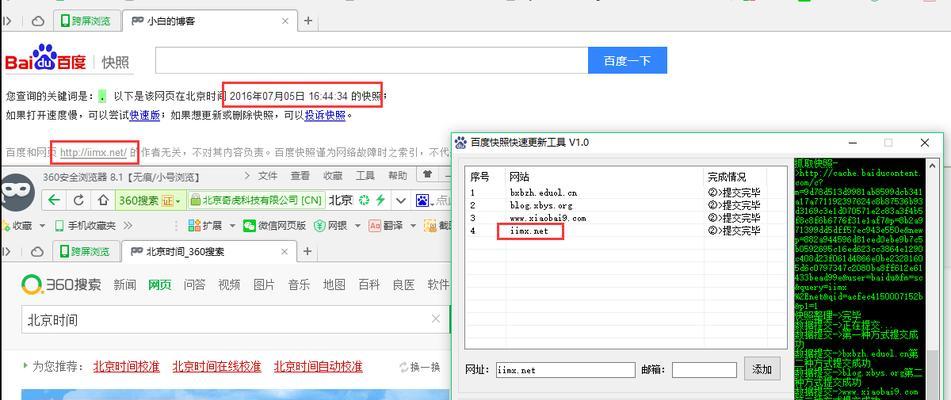Image resolution: width=951 pixels, height=400 pixels.
Task: Close the 北京时间_360搜索 tab
Action: [x=285, y=251]
